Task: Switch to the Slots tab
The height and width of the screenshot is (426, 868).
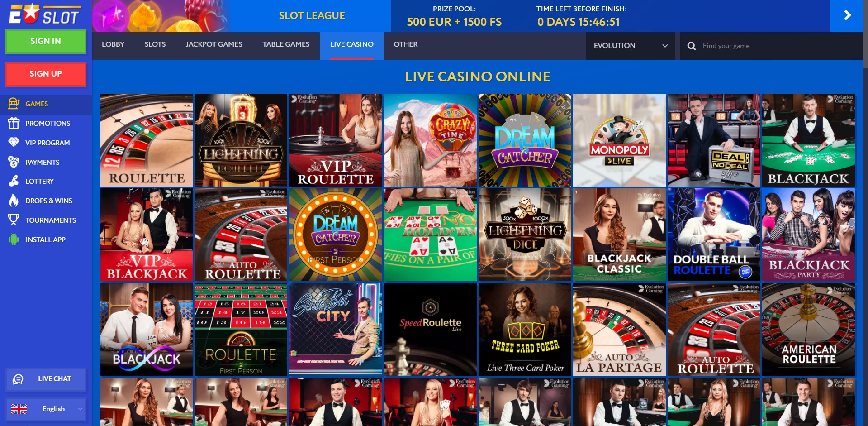Action: [155, 44]
